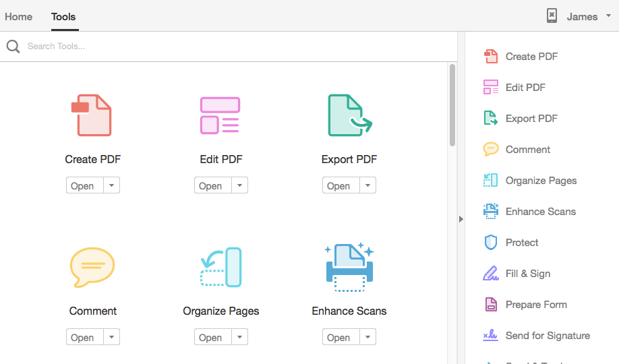Image resolution: width=619 pixels, height=364 pixels.
Task: Select Export PDF icon in right sidebar
Action: pyautogui.click(x=491, y=118)
